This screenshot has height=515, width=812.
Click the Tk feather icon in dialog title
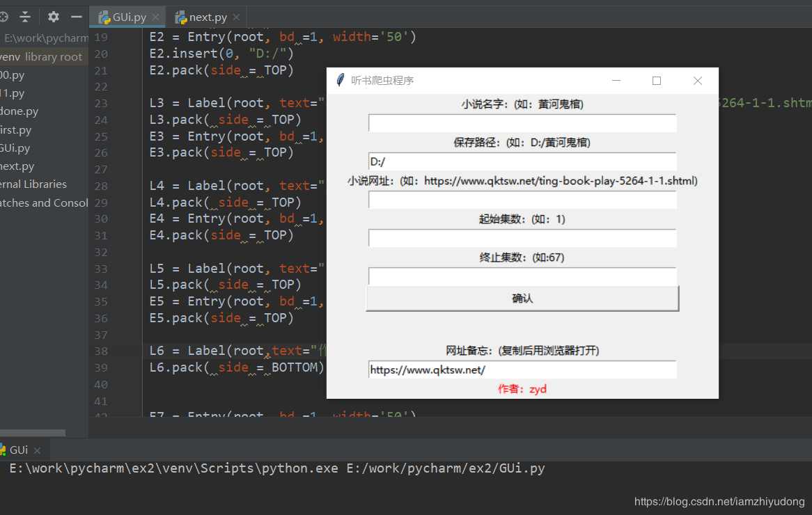tap(341, 80)
